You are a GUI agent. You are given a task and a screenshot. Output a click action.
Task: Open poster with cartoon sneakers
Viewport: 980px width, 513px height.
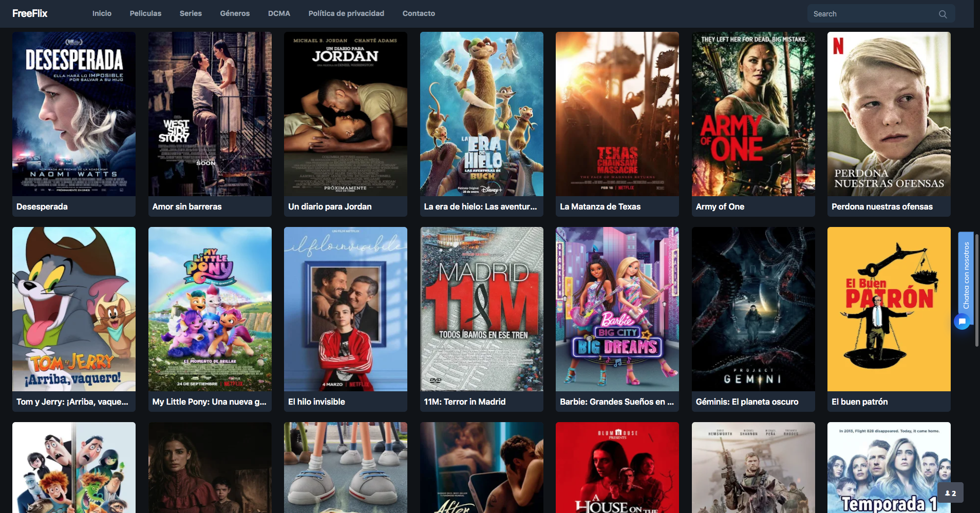(346, 467)
